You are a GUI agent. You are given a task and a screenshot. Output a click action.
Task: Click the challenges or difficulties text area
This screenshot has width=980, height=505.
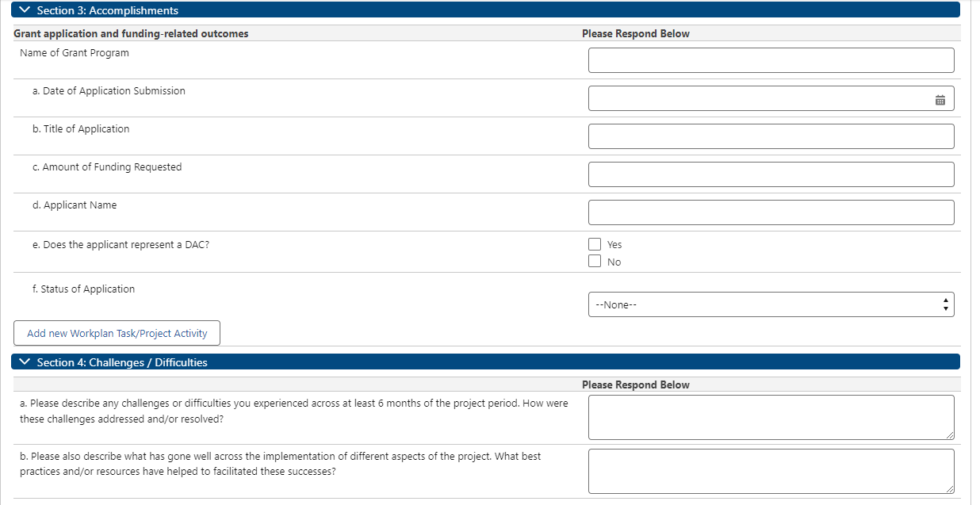(771, 417)
